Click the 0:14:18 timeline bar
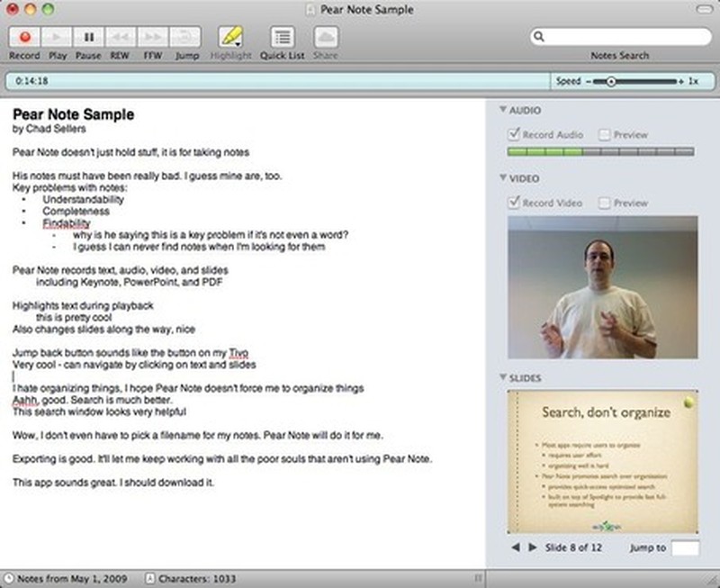Viewport: 720px width, 588px height. click(x=278, y=81)
